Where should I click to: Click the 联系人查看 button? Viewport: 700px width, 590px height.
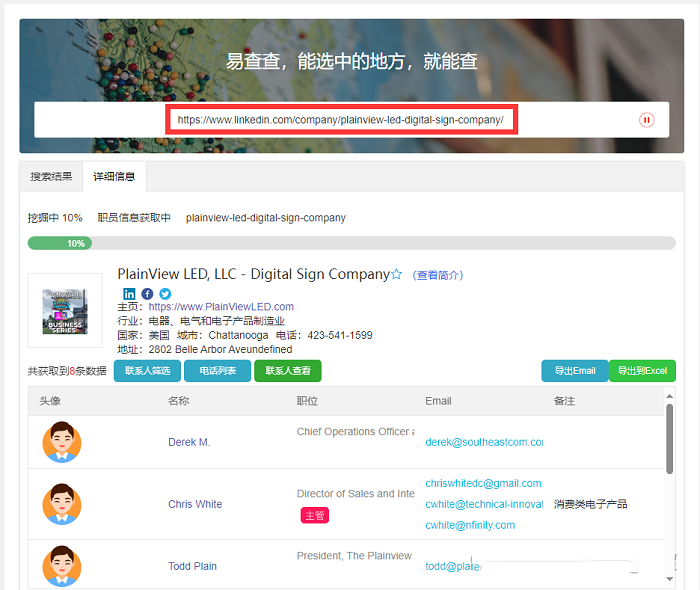click(x=288, y=371)
